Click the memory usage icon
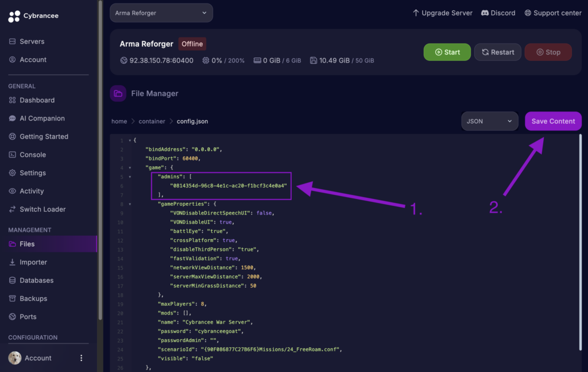 [x=257, y=60]
